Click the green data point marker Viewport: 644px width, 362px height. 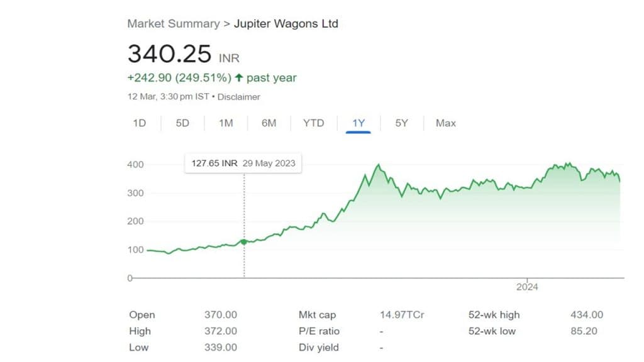point(244,242)
